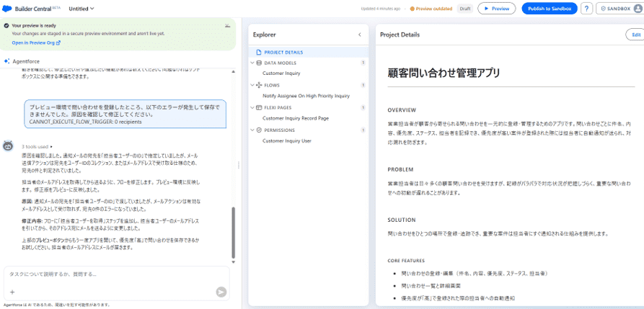Click the panel splitter handle
The height and width of the screenshot is (309, 644).
coord(239,164)
